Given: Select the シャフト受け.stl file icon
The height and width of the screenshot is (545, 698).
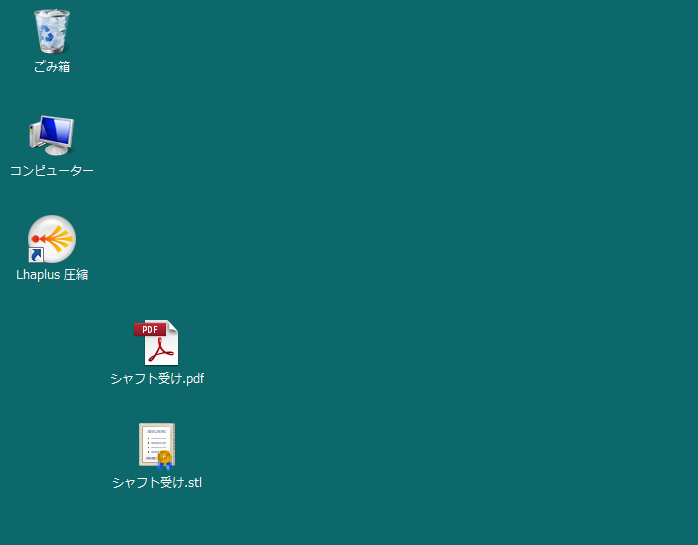Looking at the screenshot, I should 157,446.
